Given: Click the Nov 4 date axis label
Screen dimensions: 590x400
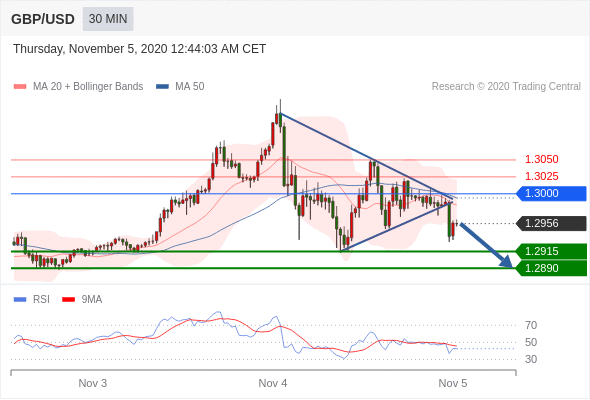Looking at the screenshot, I should coord(273,383).
